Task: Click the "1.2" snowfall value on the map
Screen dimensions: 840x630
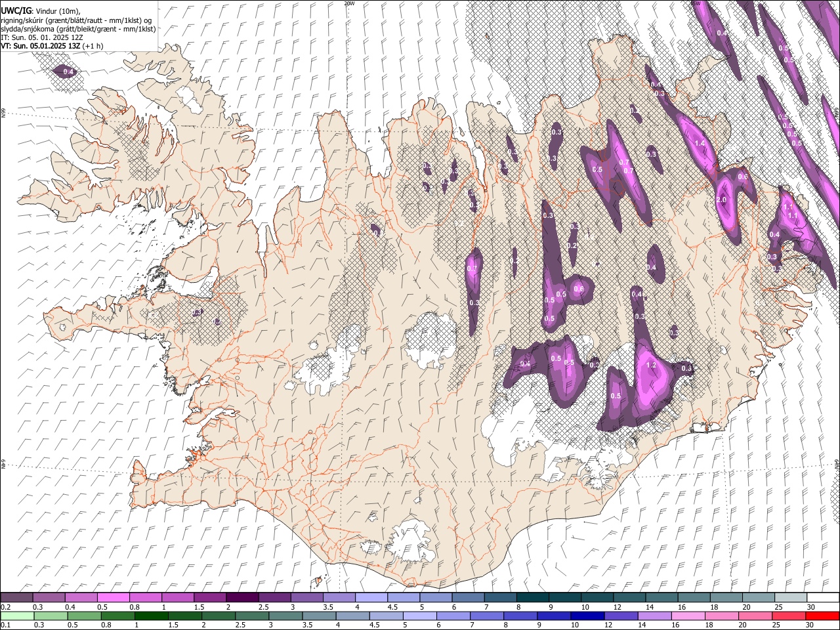Action: click(x=652, y=366)
